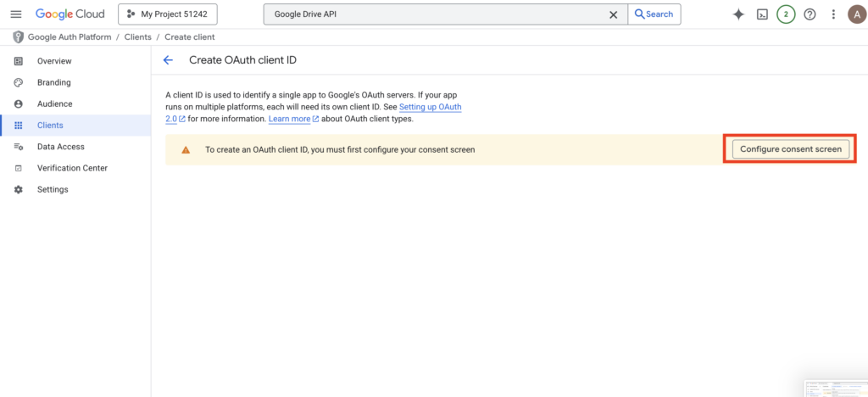Clear the search field with X icon

pyautogui.click(x=613, y=14)
